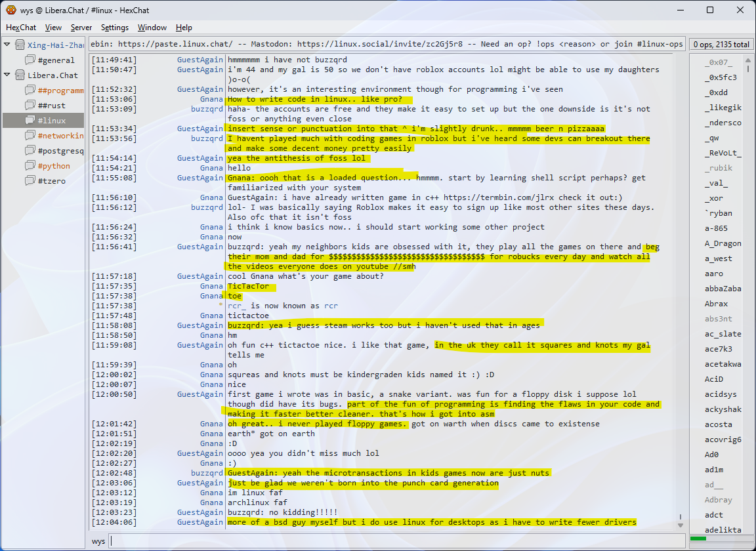Viewport: 756px width, 551px height.
Task: Open the Server menu
Action: [x=81, y=28]
